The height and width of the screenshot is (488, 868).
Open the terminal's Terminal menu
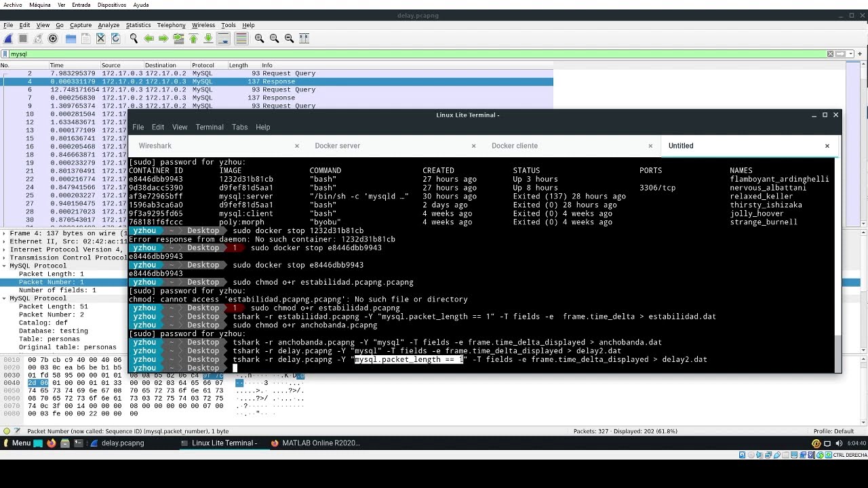pyautogui.click(x=210, y=127)
